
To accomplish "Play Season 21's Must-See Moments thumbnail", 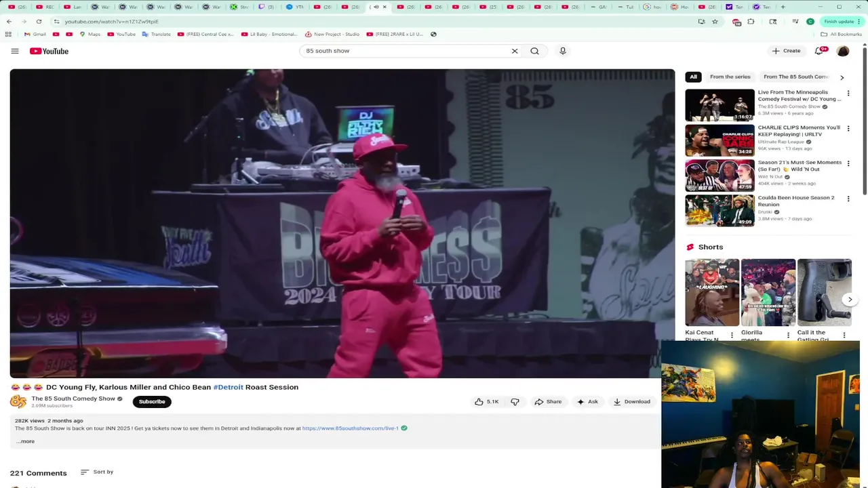I will coord(719,176).
